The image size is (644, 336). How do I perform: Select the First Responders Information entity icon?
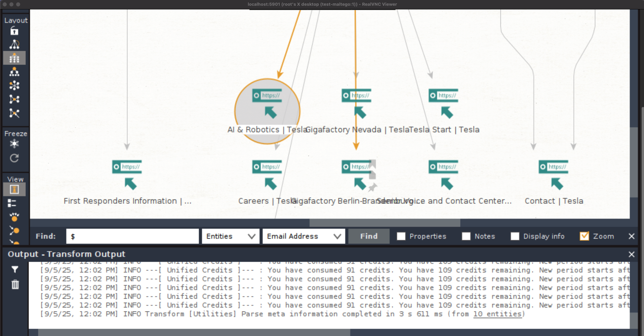point(127,175)
